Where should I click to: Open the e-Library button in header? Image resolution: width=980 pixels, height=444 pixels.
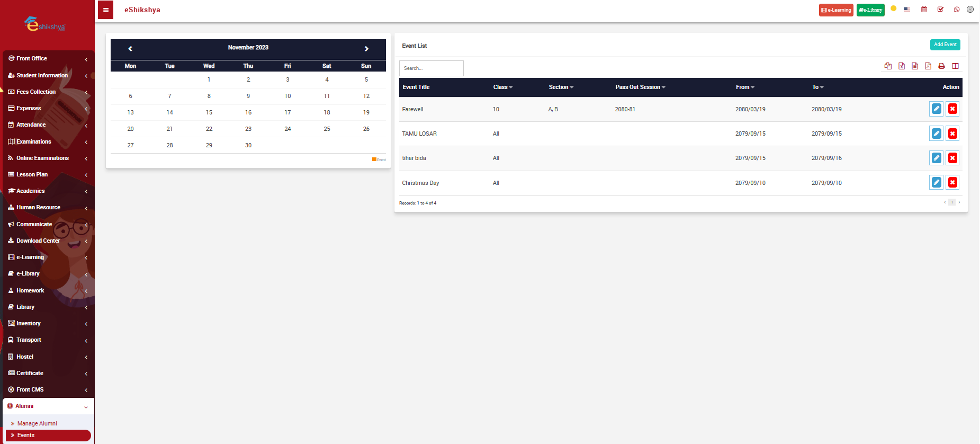(870, 10)
